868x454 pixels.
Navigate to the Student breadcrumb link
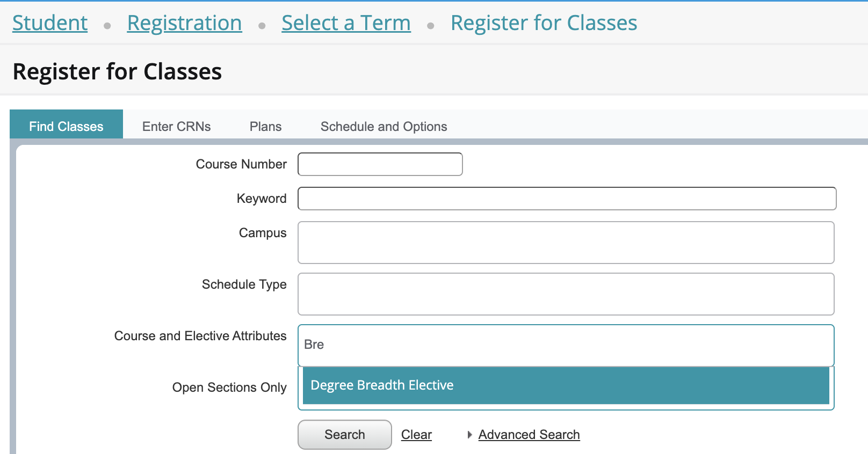pos(50,23)
